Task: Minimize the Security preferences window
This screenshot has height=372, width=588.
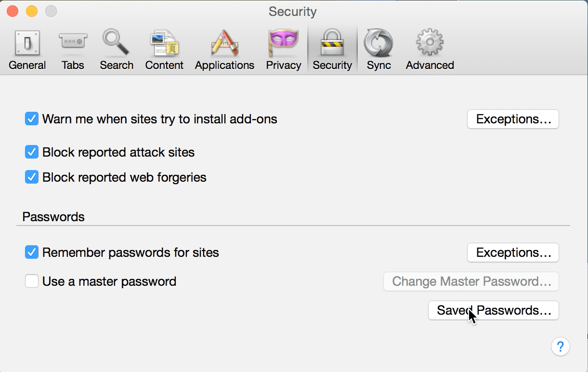Action: 31,11
